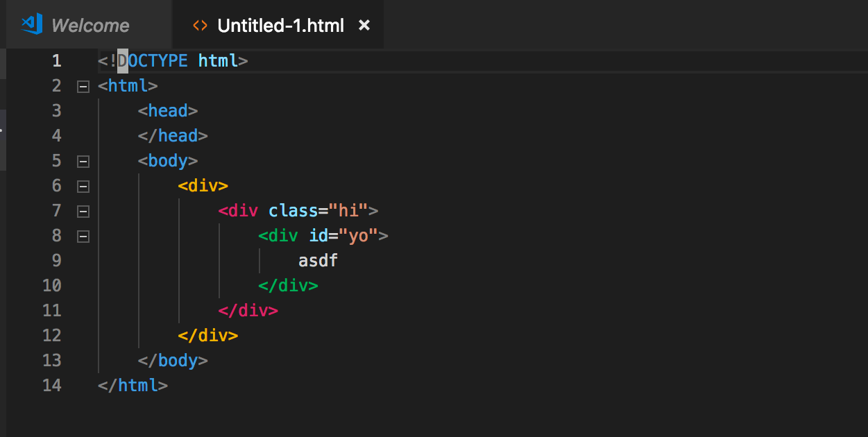The width and height of the screenshot is (868, 437).
Task: Switch to the Welcome tab
Action: 89,25
